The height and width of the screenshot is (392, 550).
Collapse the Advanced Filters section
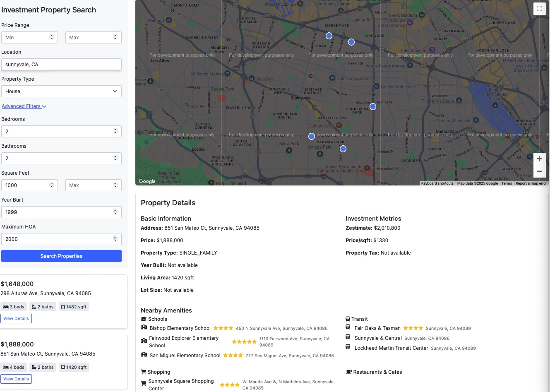tap(24, 106)
